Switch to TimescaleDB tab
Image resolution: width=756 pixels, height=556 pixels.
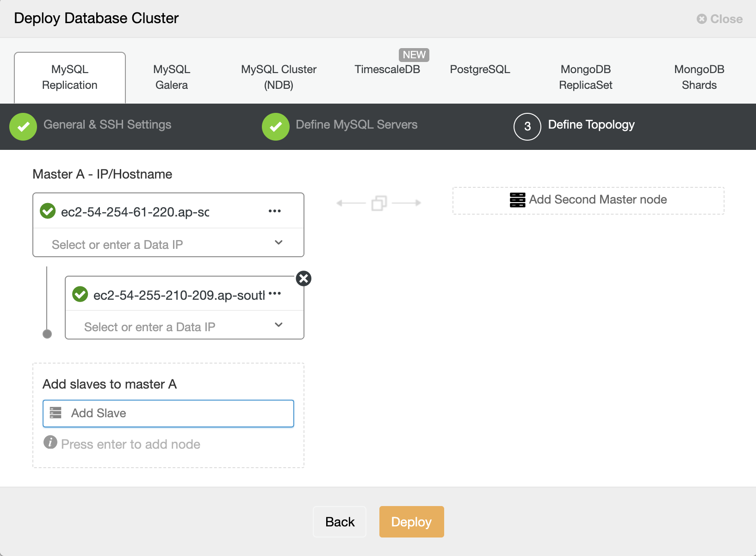(x=387, y=69)
